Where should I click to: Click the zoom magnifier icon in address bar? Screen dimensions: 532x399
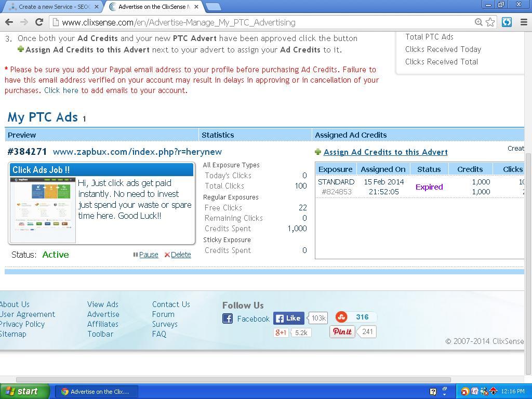click(478, 22)
